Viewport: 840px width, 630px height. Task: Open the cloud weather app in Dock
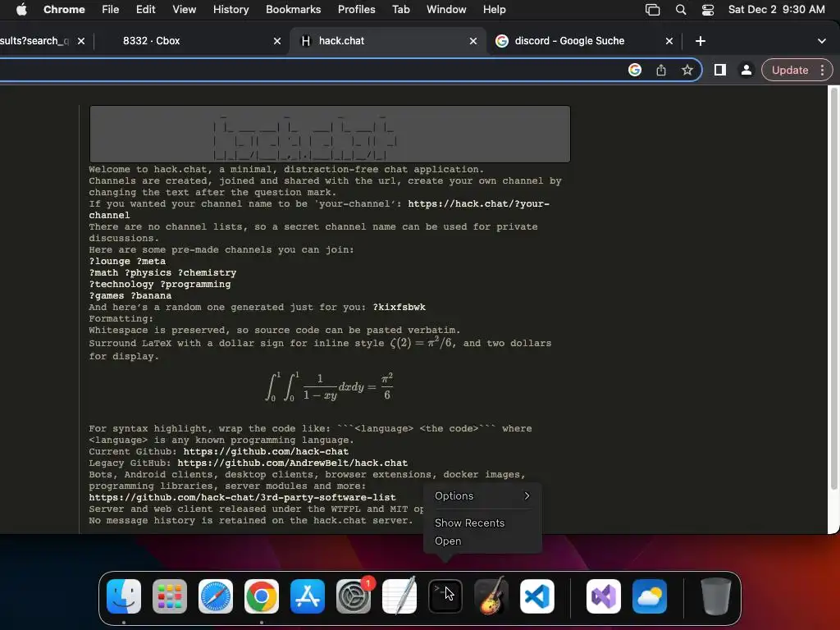click(650, 596)
